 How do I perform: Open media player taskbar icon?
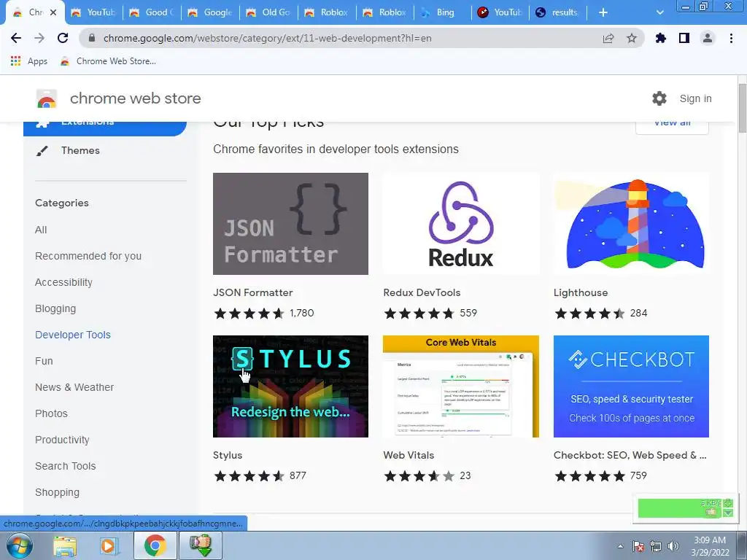tap(109, 545)
